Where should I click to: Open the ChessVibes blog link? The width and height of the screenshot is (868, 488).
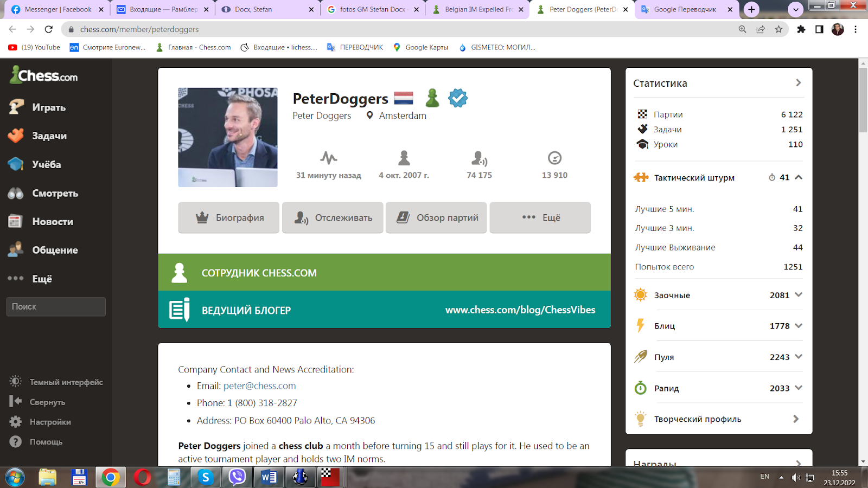click(520, 310)
